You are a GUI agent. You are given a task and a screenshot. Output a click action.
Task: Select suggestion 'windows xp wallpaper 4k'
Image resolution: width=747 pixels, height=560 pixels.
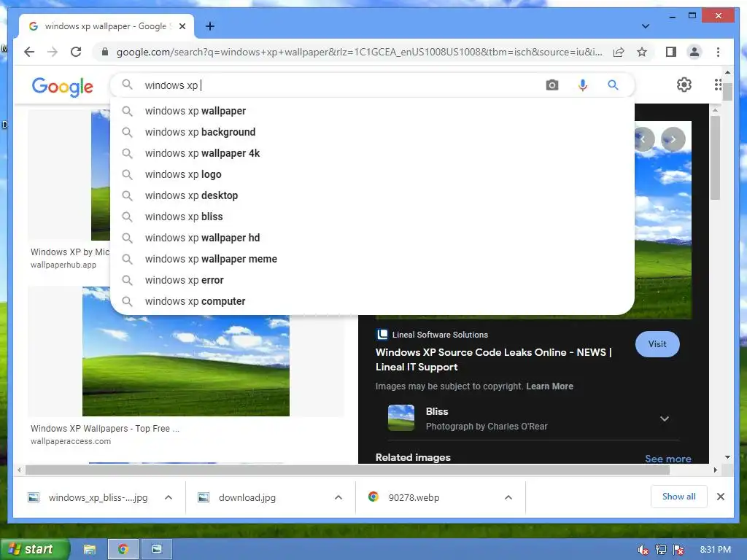(x=372, y=153)
